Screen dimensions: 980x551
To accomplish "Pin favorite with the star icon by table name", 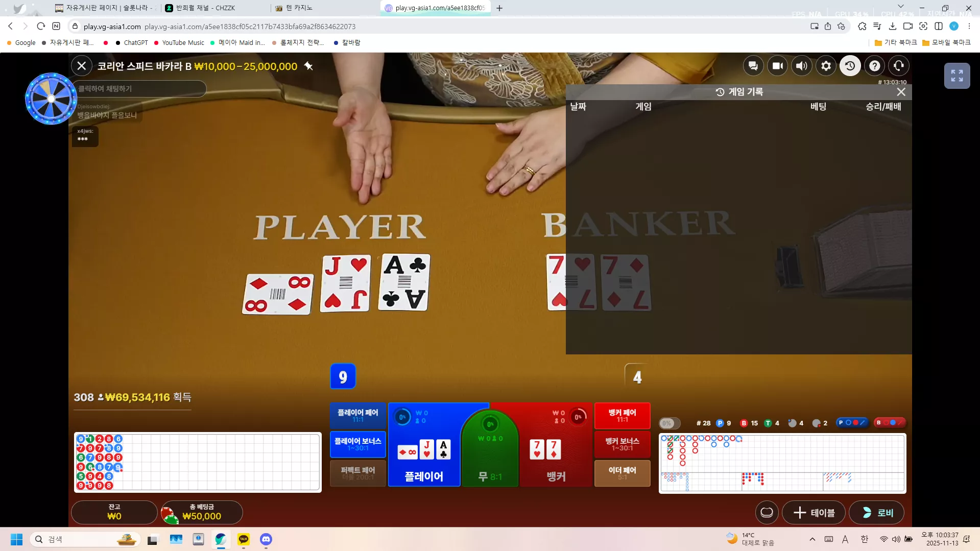I will (x=308, y=66).
